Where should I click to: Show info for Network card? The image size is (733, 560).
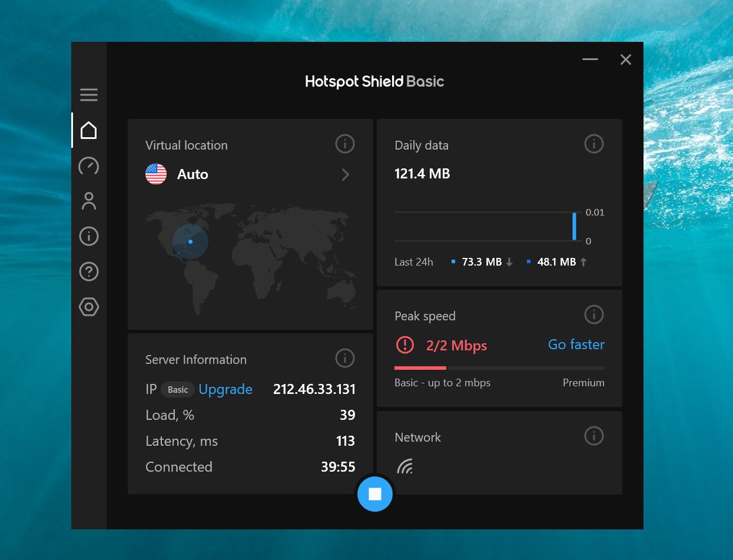click(594, 436)
